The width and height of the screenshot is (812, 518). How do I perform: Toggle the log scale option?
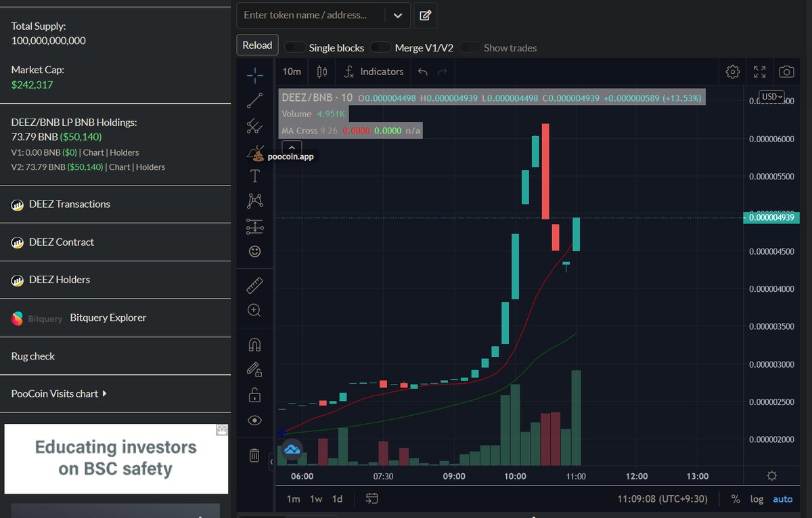[757, 499]
